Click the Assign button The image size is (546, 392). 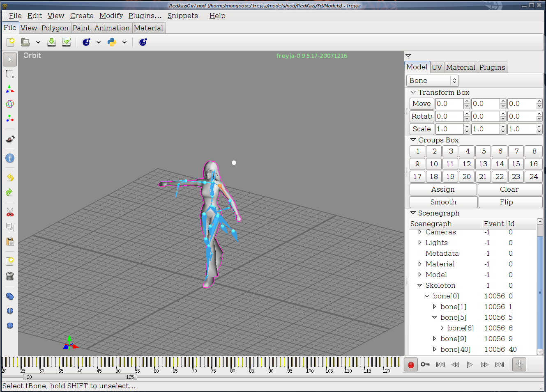pyautogui.click(x=443, y=189)
